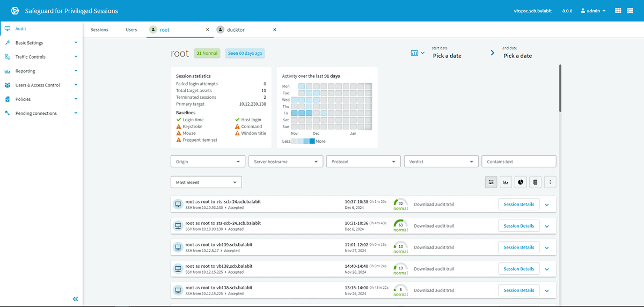
Task: Open Session Details for 10:37-10:38 session
Action: click(519, 204)
